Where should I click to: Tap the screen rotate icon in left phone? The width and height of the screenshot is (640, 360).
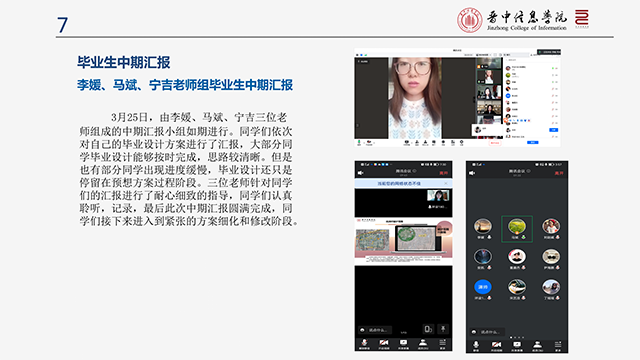(x=428, y=329)
